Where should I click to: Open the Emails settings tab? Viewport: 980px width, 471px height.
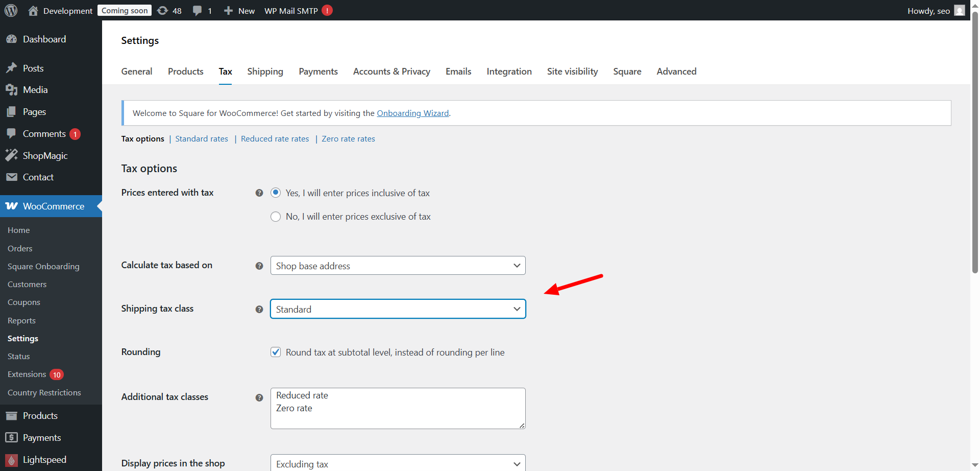click(x=458, y=72)
